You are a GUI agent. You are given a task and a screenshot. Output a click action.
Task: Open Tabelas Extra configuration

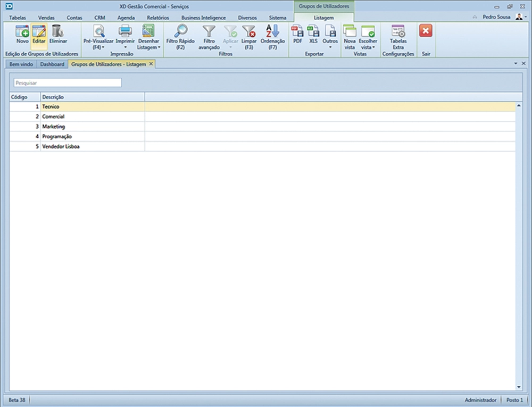point(398,32)
